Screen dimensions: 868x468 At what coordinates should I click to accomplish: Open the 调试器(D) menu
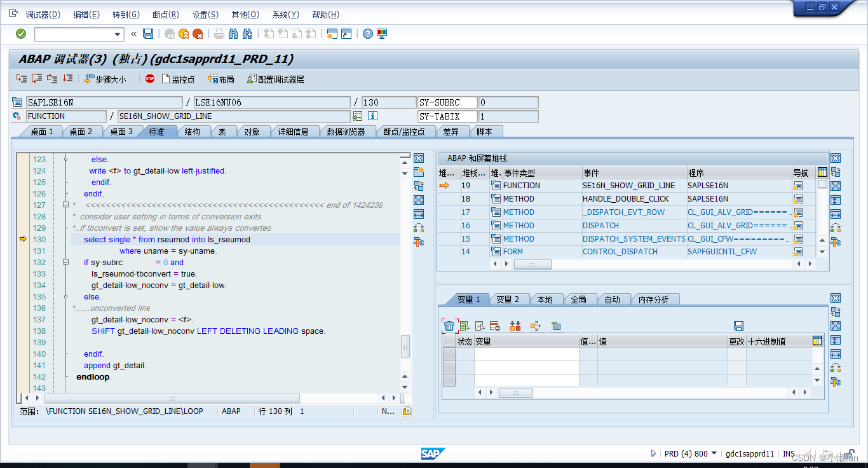click(43, 14)
